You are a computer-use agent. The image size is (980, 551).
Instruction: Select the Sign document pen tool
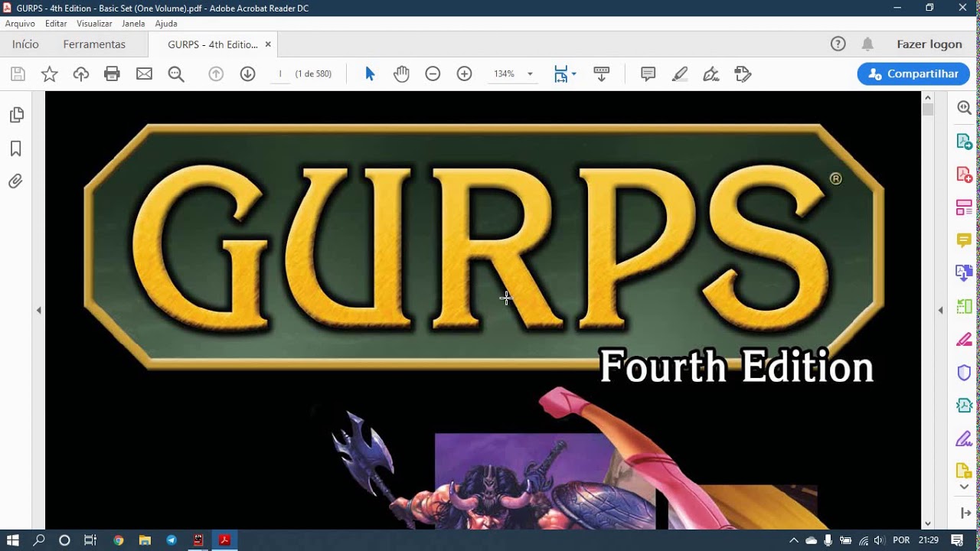click(x=710, y=74)
